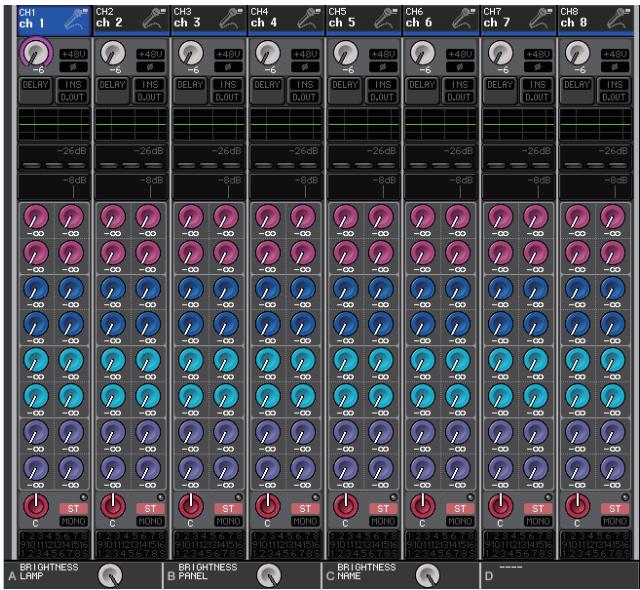Toggle ST stereo assign on ch 1

pos(73,508)
